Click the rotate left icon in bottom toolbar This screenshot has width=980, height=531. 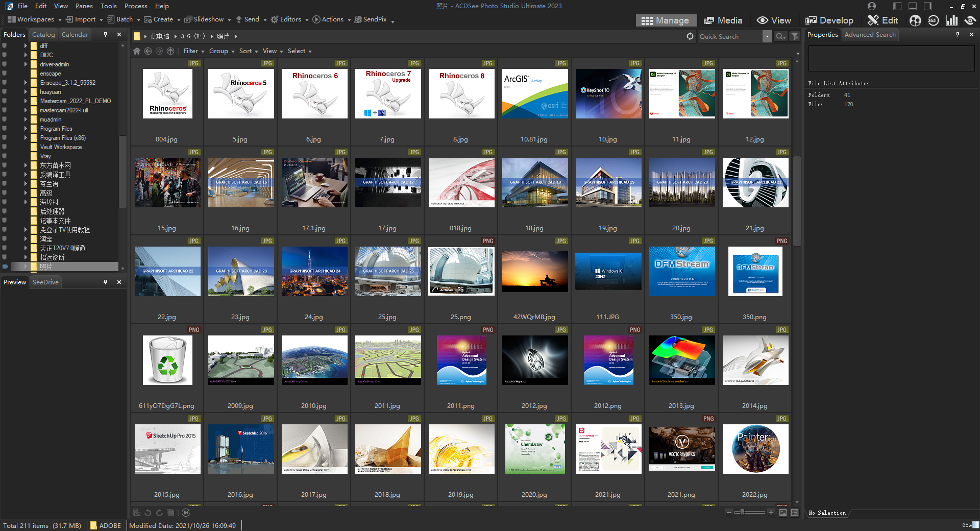point(148,513)
